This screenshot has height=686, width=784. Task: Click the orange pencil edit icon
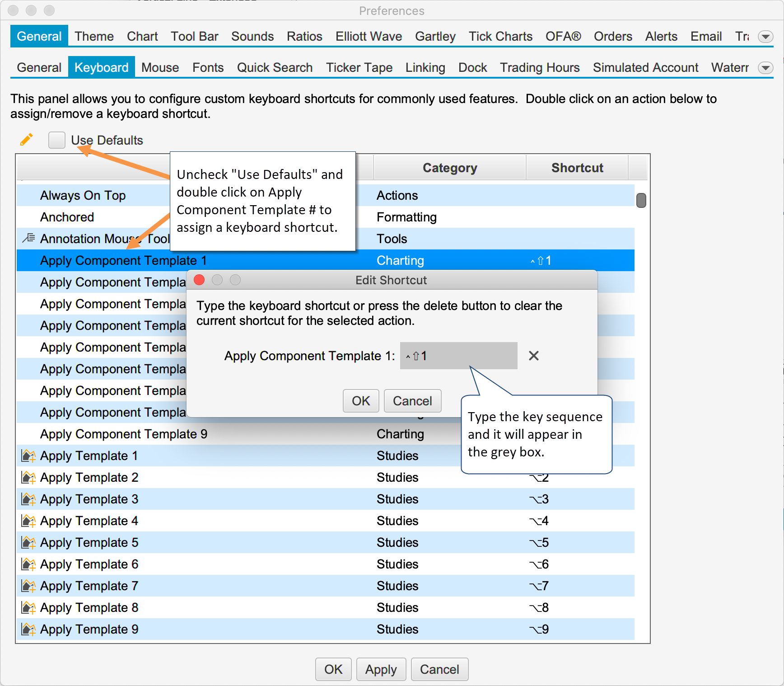(27, 140)
